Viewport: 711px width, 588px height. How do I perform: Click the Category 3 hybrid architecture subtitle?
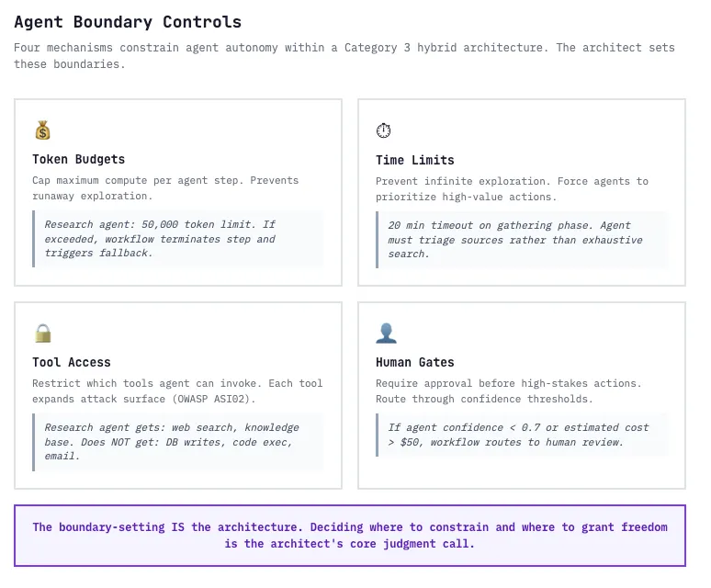click(344, 56)
